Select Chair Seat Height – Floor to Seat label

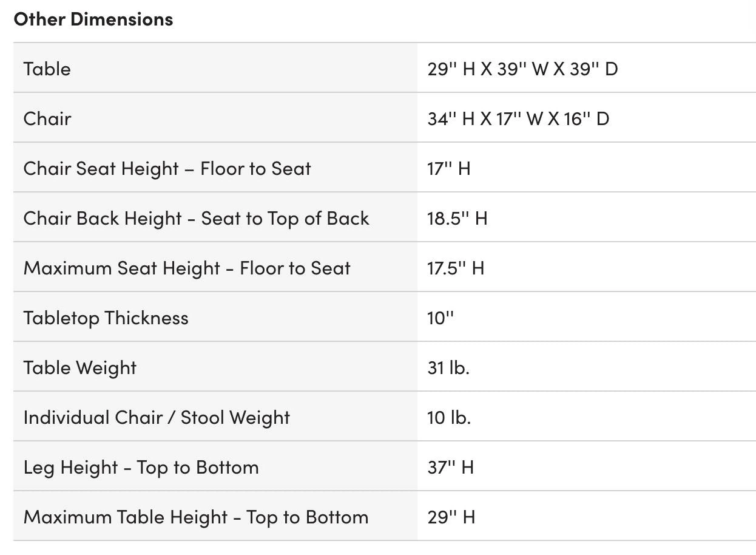click(167, 168)
